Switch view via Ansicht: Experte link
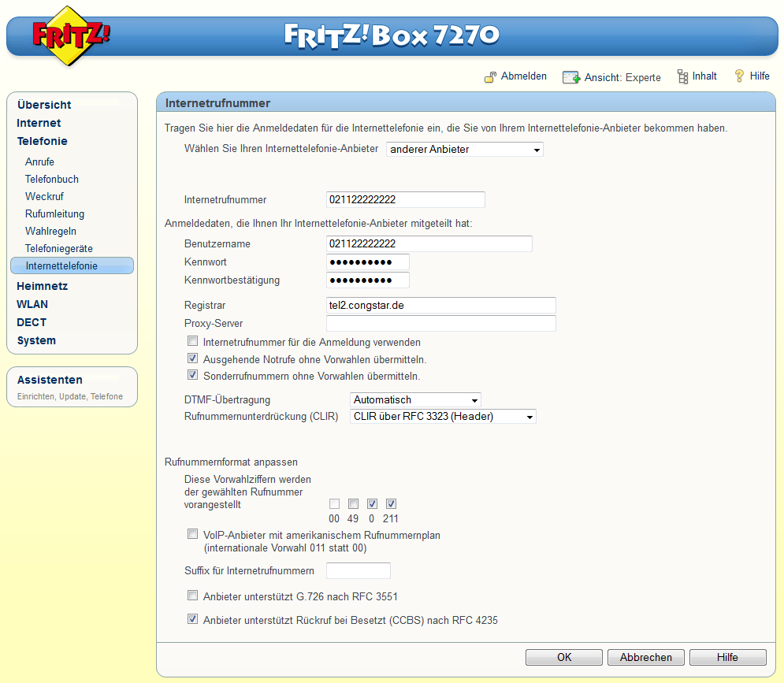Image resolution: width=784 pixels, height=683 pixels. 622,77
